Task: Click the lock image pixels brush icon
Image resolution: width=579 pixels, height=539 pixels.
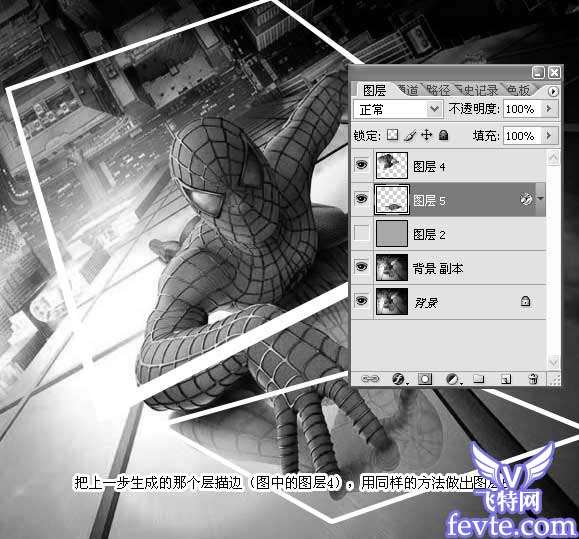Action: (410, 135)
